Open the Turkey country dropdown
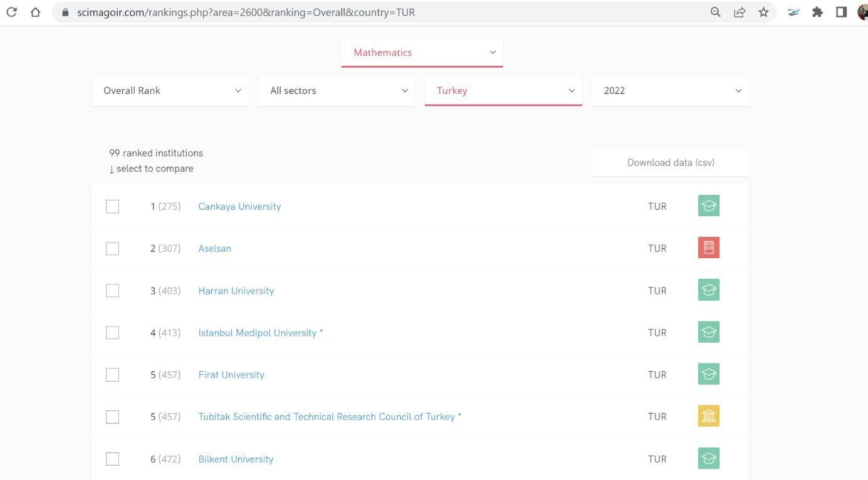This screenshot has height=480, width=868. 503,91
